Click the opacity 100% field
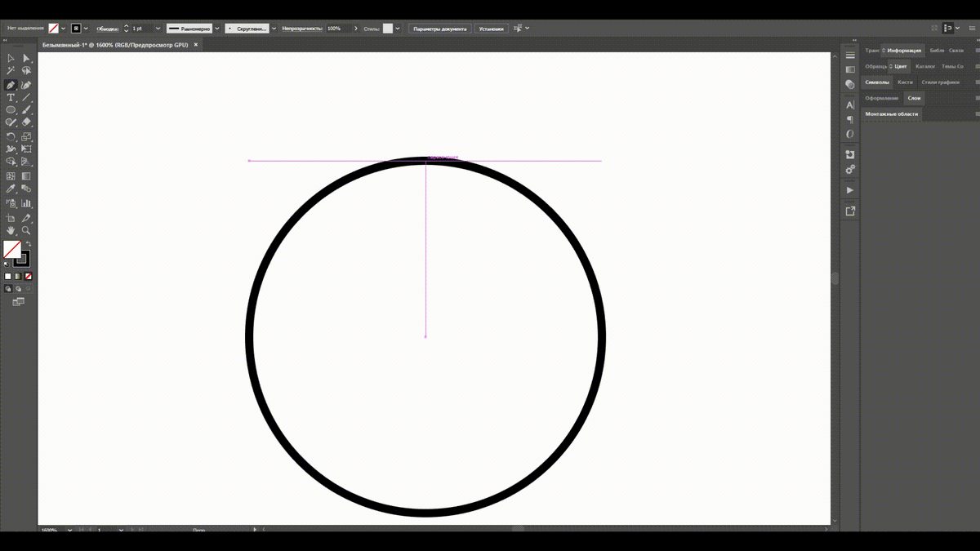 pyautogui.click(x=337, y=29)
